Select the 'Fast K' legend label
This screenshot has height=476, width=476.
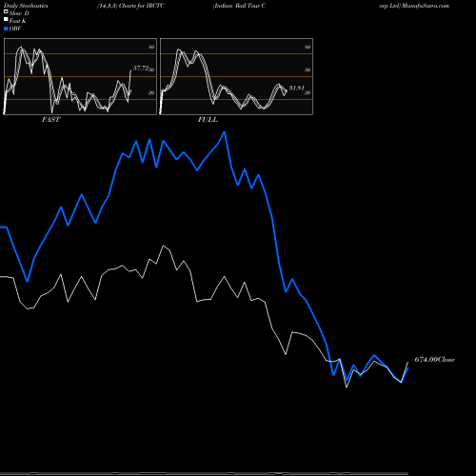coord(18,21)
